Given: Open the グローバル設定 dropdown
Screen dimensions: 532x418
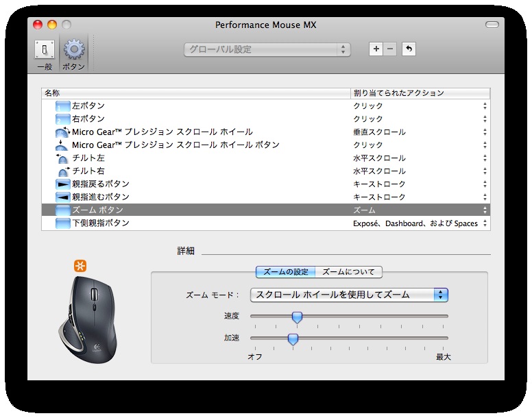Looking at the screenshot, I should click(x=267, y=49).
